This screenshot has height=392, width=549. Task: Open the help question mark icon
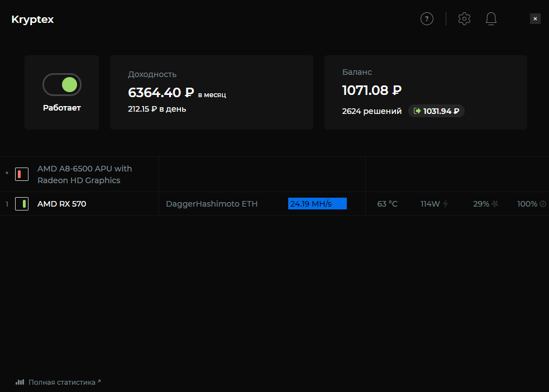point(427,19)
